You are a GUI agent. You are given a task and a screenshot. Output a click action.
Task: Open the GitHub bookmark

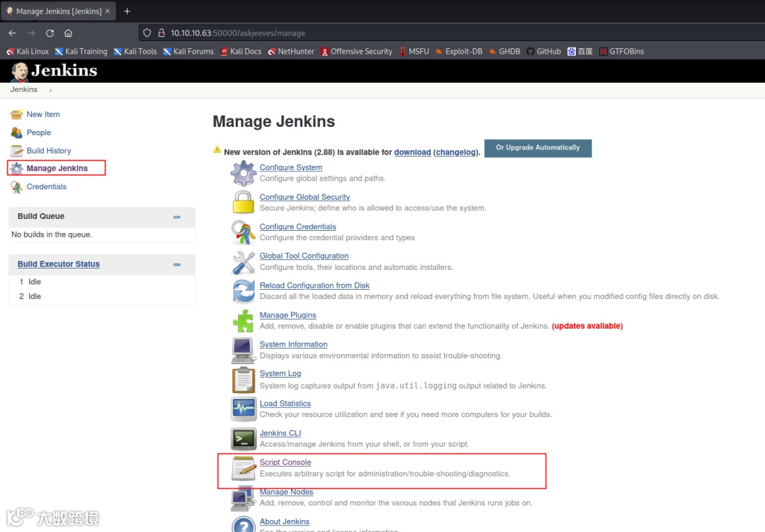coord(543,51)
